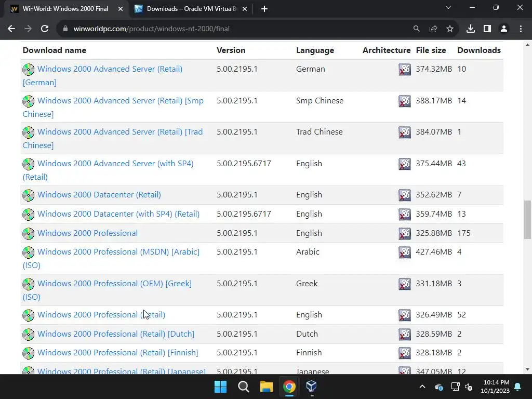Viewport: 532px width, 399px height.
Task: Open Windows 2000 Advanced Server (Retail) [German]
Action: point(102,76)
